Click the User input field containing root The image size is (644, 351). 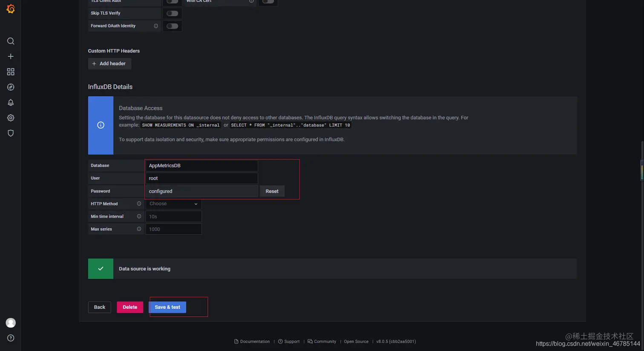201,178
